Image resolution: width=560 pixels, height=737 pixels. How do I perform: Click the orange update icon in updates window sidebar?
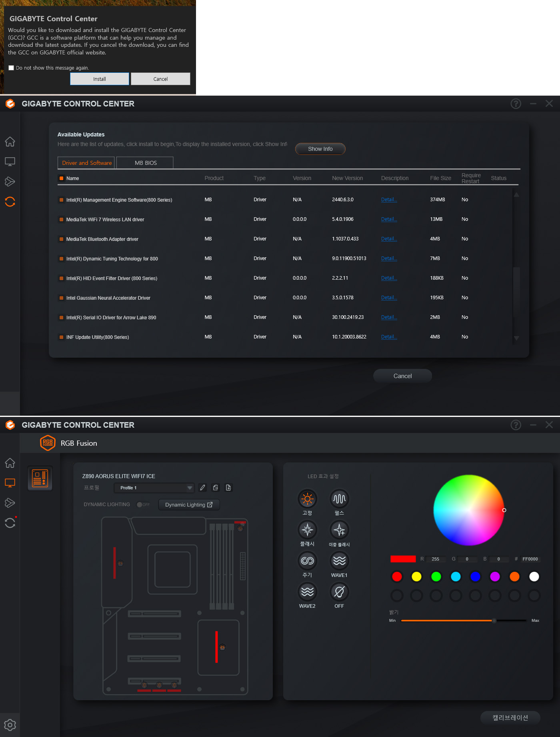tap(10, 202)
